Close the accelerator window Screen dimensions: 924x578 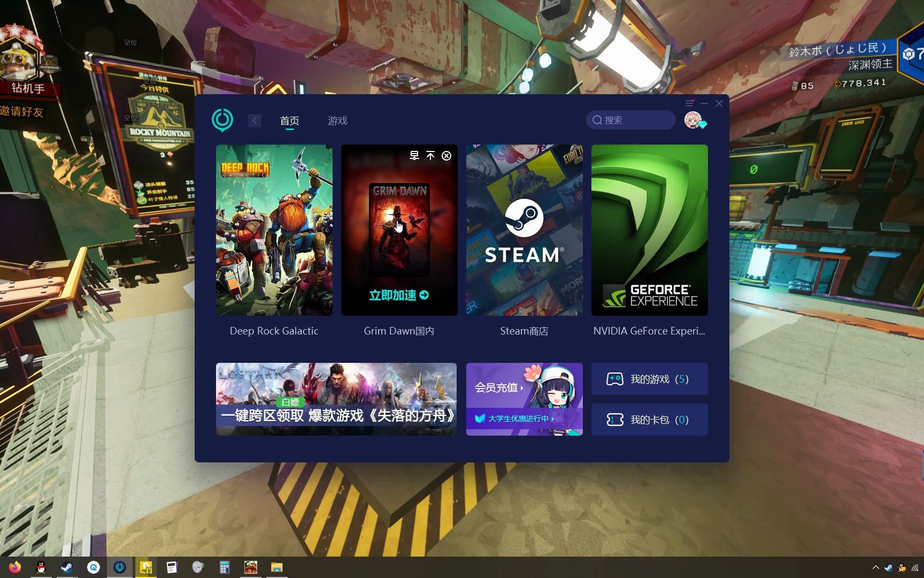[x=719, y=103]
